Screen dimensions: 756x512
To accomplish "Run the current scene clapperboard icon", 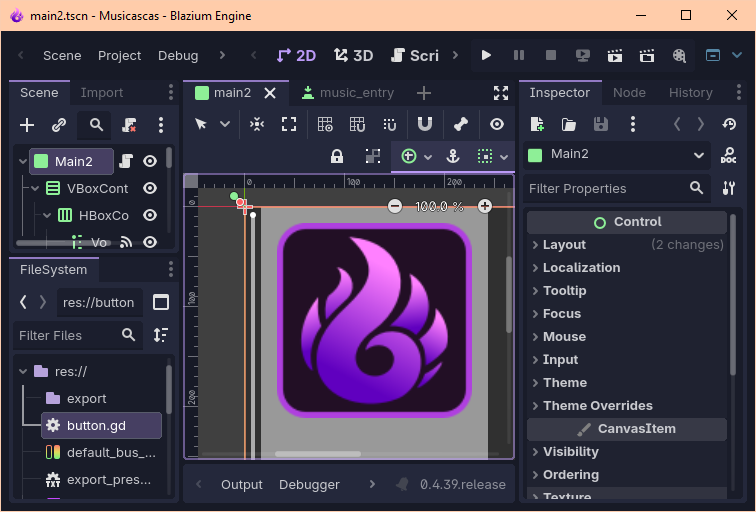I will (615, 55).
